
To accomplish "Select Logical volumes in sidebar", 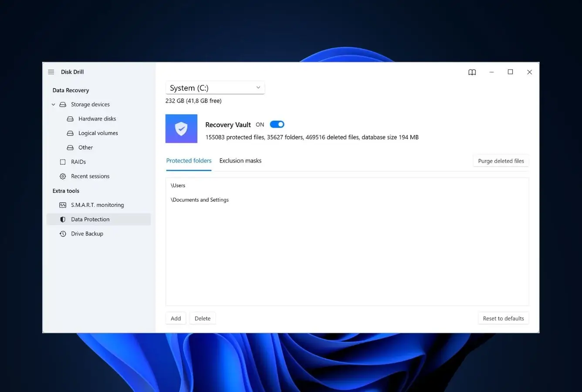I will click(x=98, y=133).
